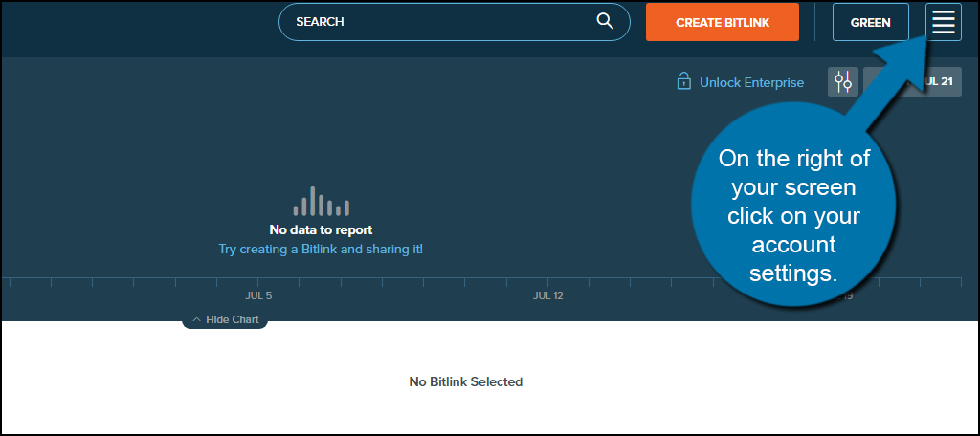Viewport: 980px width, 436px height.
Task: Click inside the SEARCH input field
Action: [x=454, y=22]
